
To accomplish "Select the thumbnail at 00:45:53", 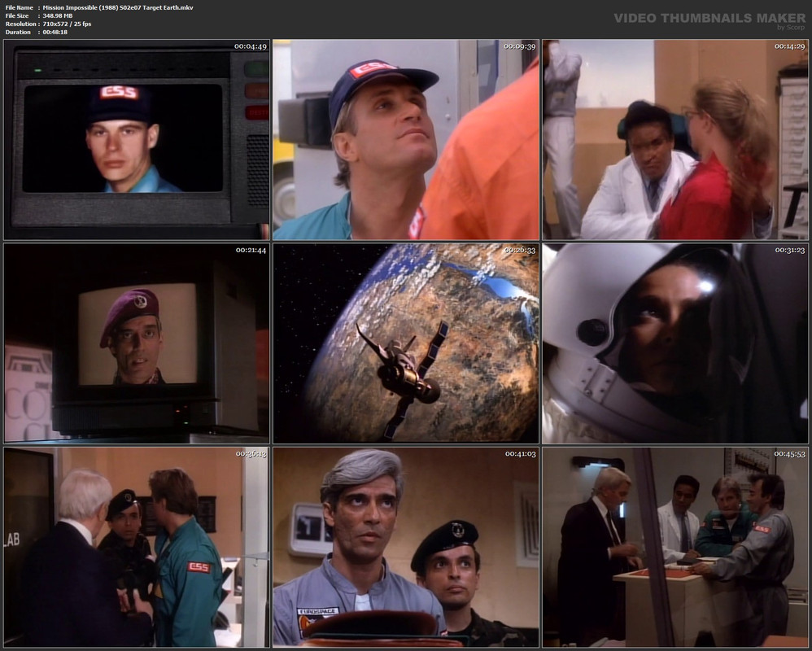I will point(675,547).
